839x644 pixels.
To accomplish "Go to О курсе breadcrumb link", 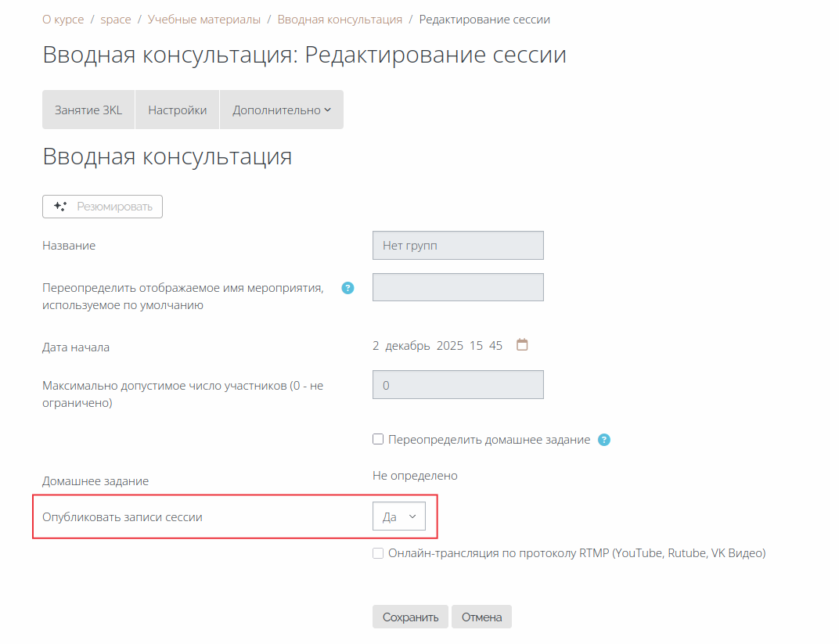I will (x=63, y=20).
